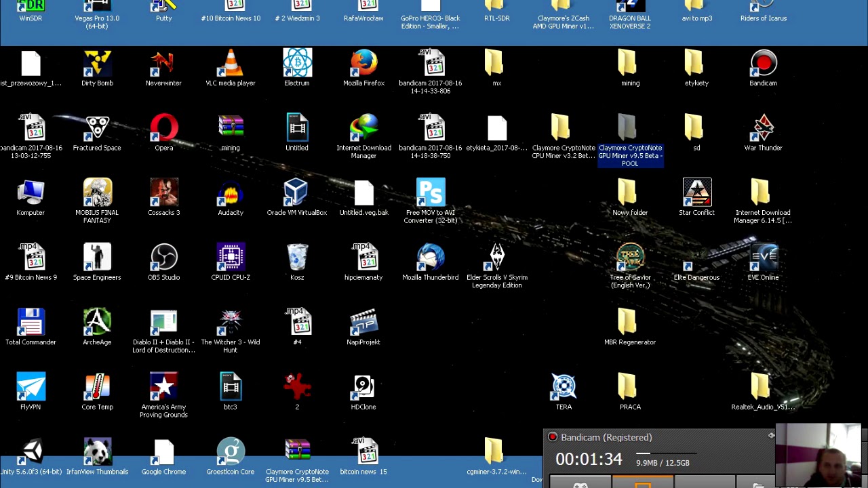Image resolution: width=868 pixels, height=488 pixels.
Task: Launch IrfanView Thumbnails
Action: tap(97, 453)
